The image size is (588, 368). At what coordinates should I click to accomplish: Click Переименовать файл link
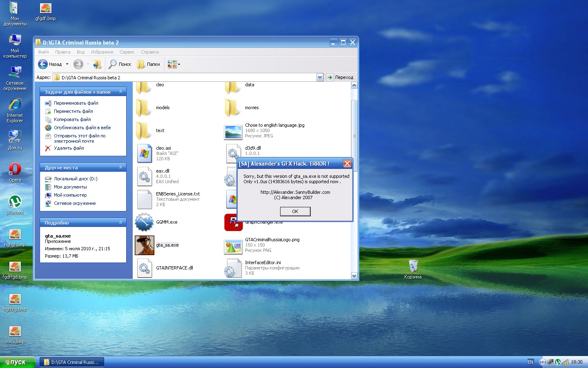[x=76, y=103]
